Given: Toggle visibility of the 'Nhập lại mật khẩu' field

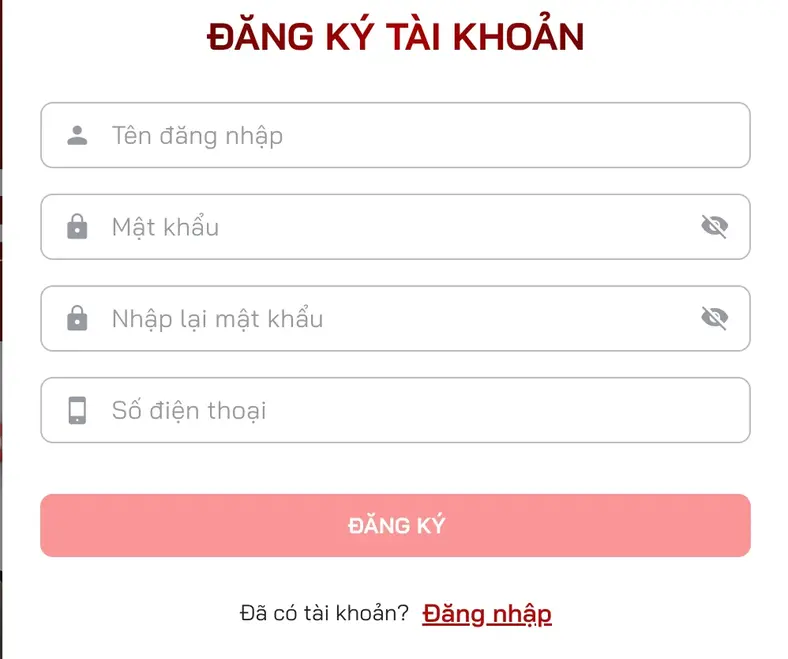Looking at the screenshot, I should [x=714, y=319].
